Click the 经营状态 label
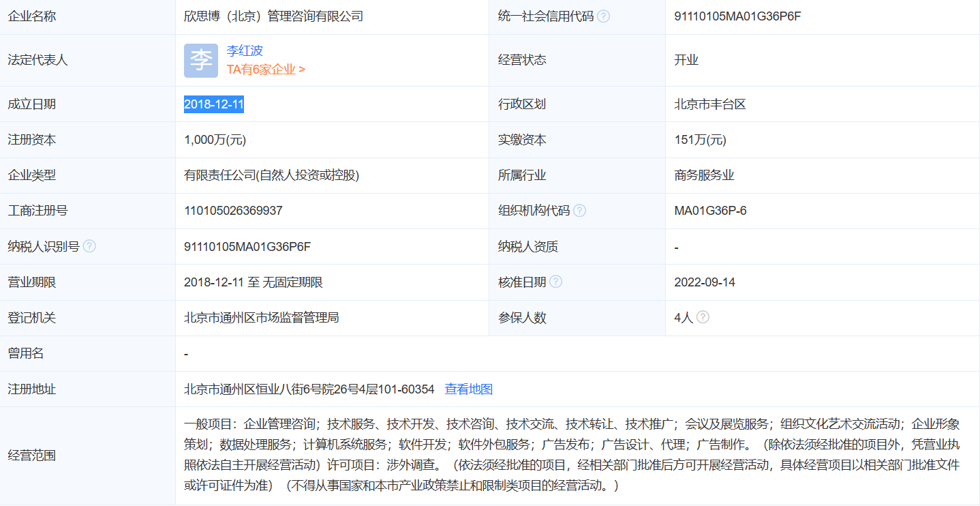The width and height of the screenshot is (980, 506). (x=522, y=60)
